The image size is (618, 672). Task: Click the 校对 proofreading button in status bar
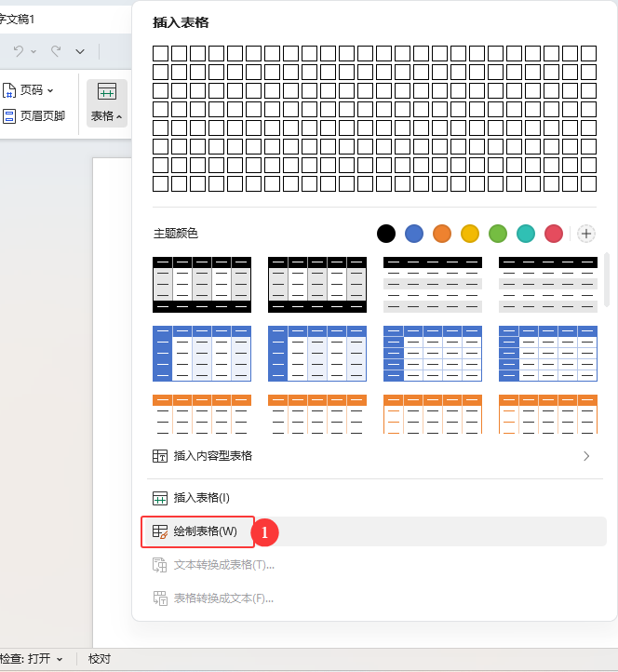point(100,659)
